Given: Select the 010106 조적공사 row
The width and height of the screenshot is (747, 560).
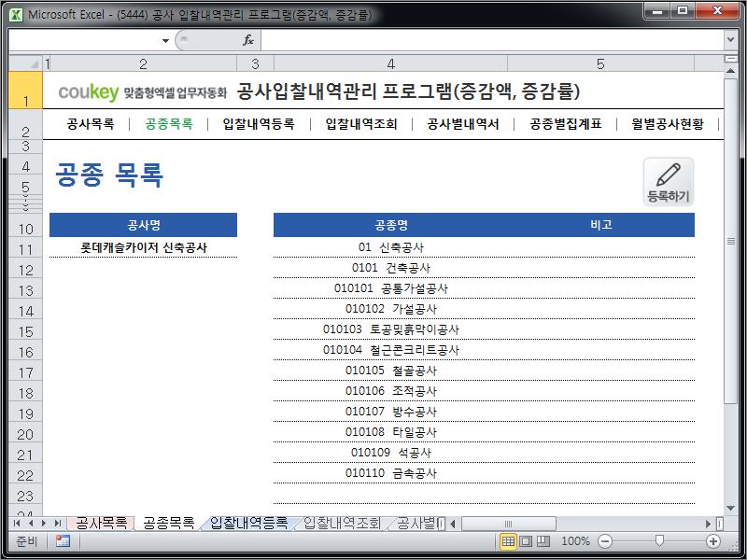Looking at the screenshot, I should [x=484, y=391].
